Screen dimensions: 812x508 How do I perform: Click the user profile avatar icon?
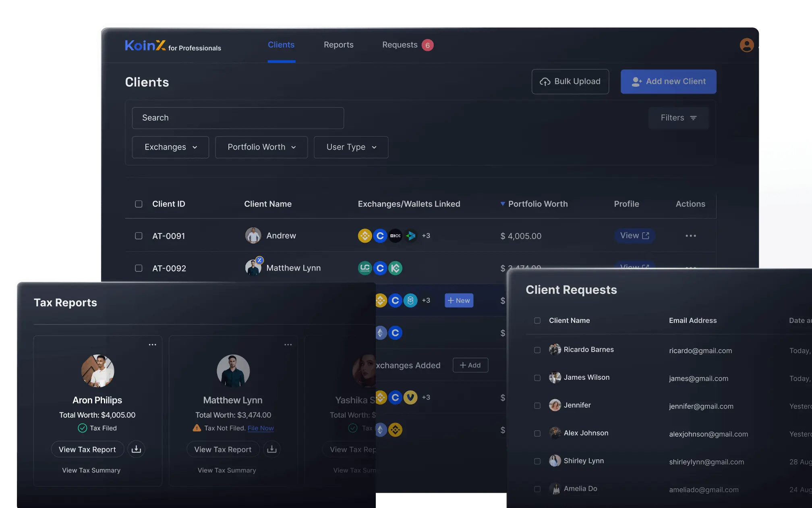click(746, 45)
